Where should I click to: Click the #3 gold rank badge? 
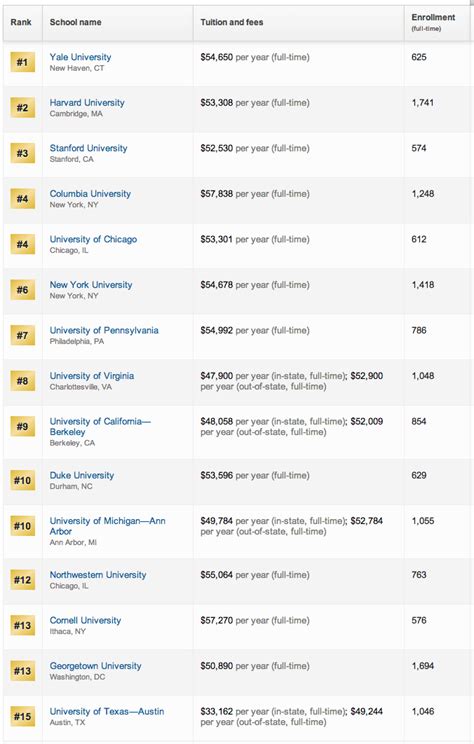coord(22,153)
